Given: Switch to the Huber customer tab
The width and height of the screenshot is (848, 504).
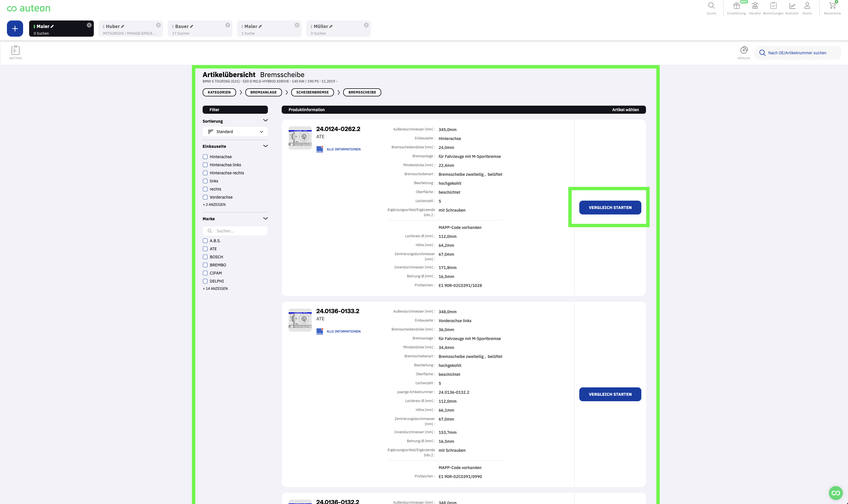Looking at the screenshot, I should (x=128, y=29).
